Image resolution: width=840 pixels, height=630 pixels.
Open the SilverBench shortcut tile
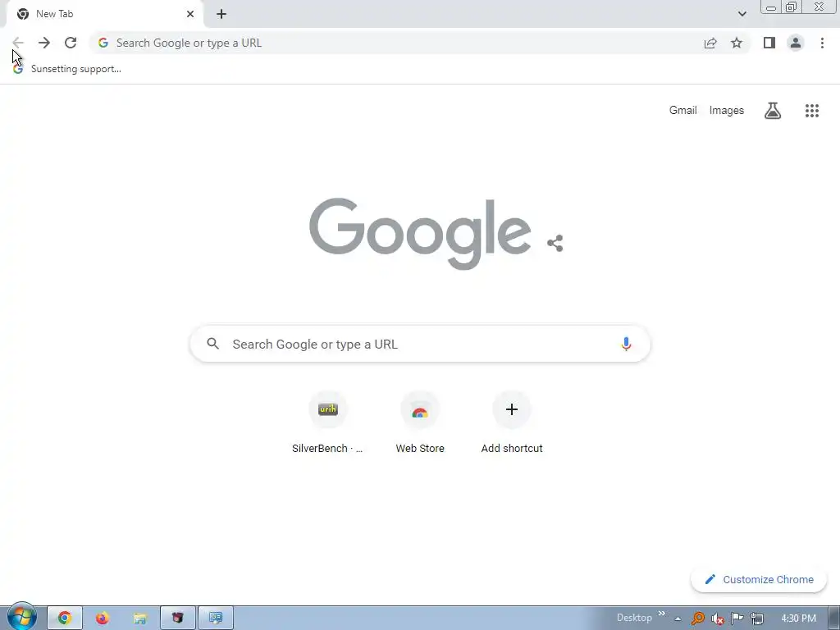tap(328, 423)
